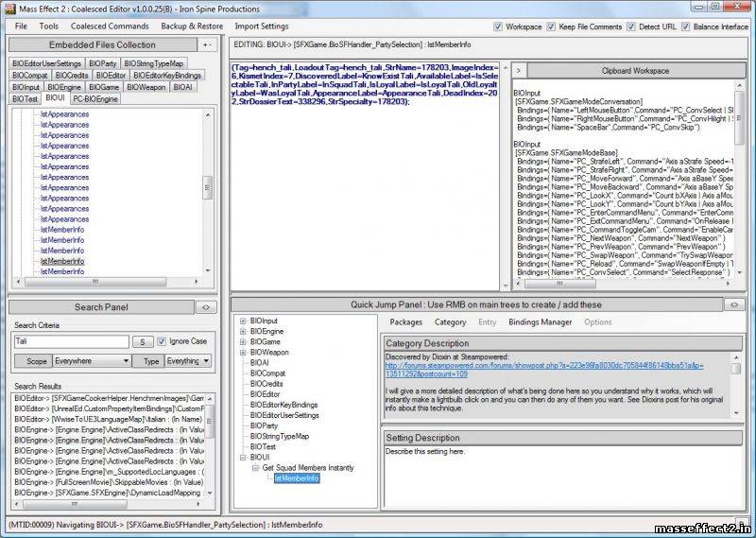Open the Steampowered forum link
The height and width of the screenshot is (538, 756).
[x=544, y=370]
